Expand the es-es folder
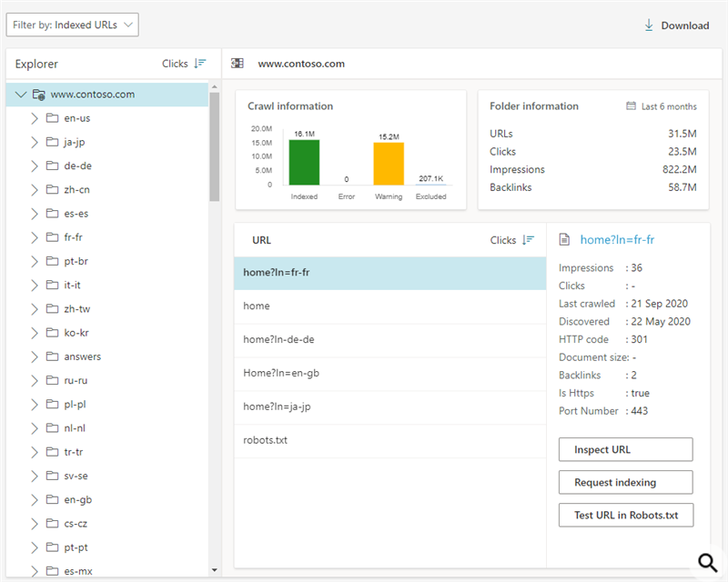This screenshot has height=582, width=728. (34, 214)
